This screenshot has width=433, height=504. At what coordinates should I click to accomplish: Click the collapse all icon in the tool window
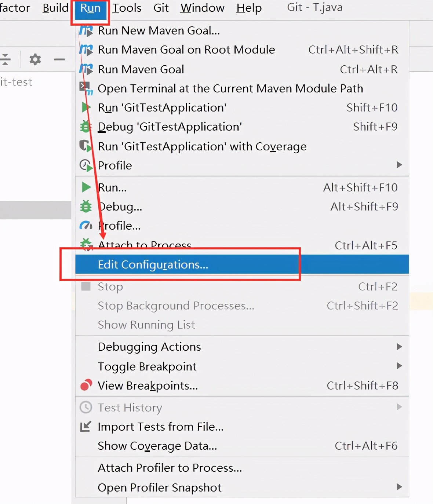coord(6,59)
